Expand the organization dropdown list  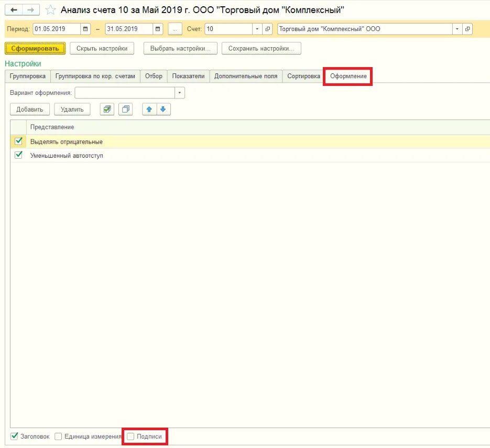pos(457,29)
